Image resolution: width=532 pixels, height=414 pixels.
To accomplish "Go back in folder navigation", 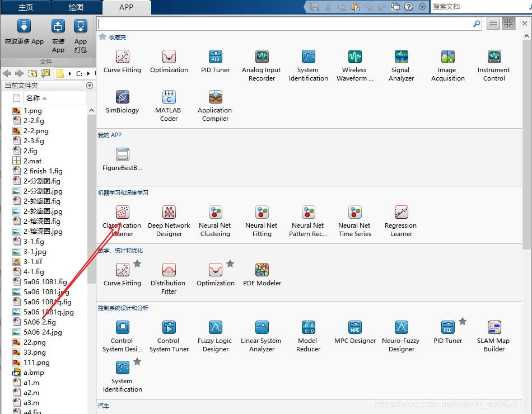I will 7,73.
